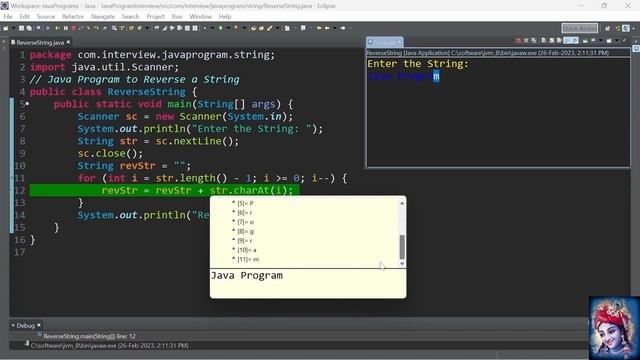
Task: Select the Console view tab
Action: point(384,42)
